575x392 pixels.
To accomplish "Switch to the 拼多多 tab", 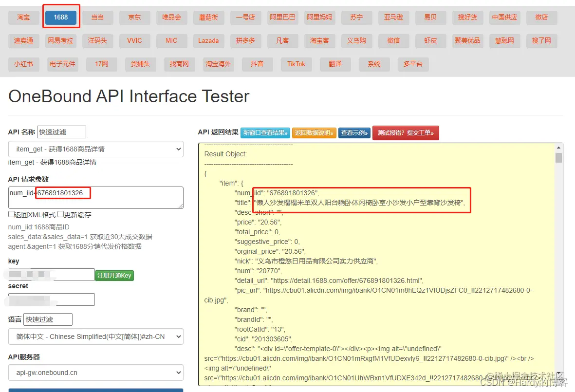I will pyautogui.click(x=246, y=41).
